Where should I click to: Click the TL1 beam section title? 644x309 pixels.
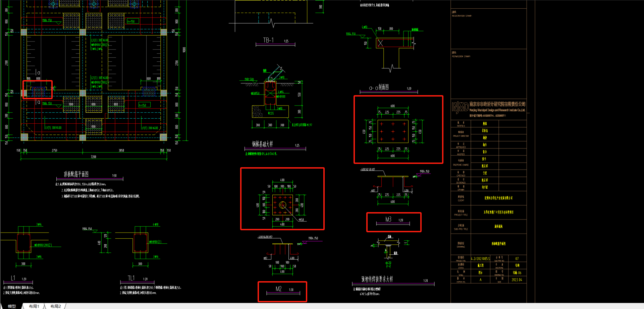[131, 278]
